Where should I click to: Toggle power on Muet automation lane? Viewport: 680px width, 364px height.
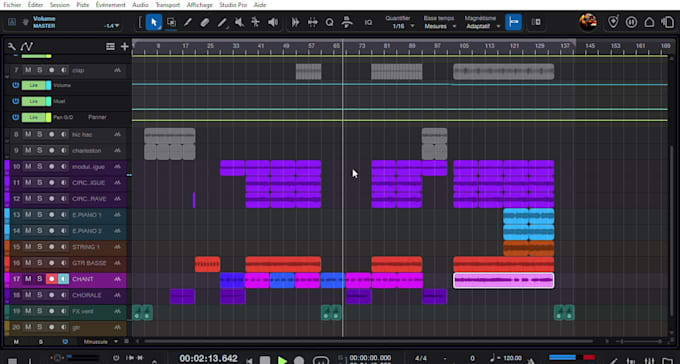[16, 101]
